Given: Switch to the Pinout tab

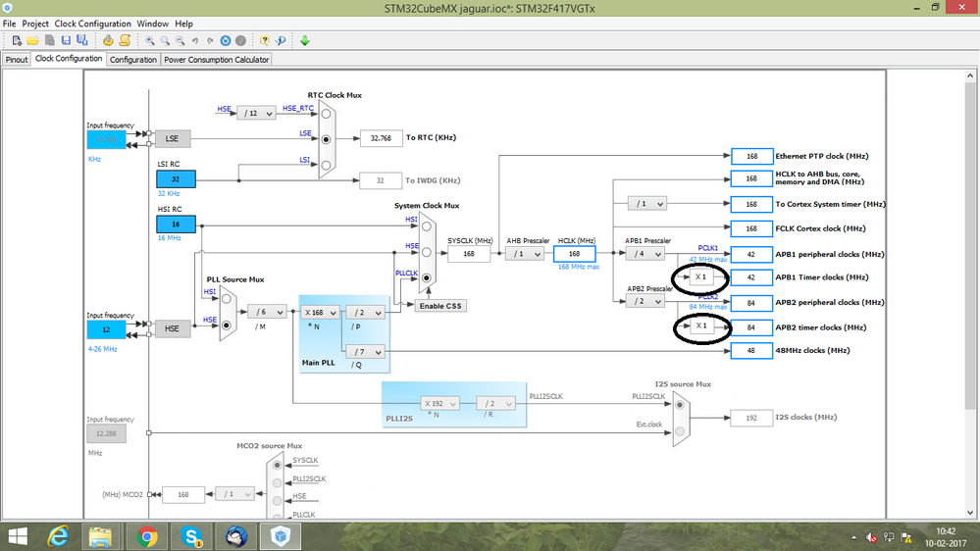Looking at the screenshot, I should coord(17,60).
